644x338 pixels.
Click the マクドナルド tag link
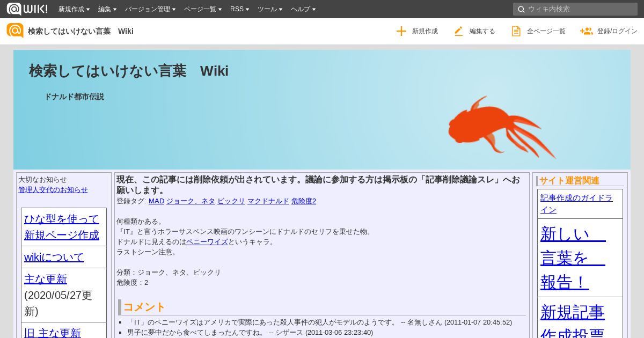point(268,201)
